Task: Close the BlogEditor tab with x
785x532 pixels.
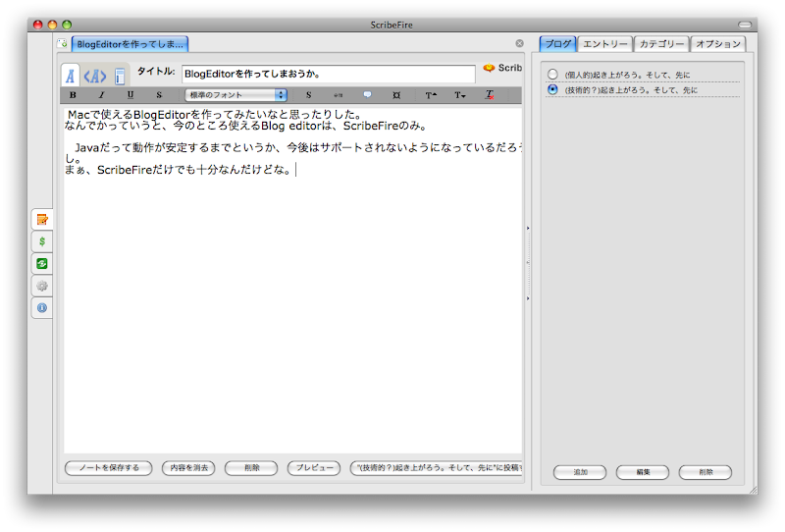Action: tap(520, 43)
